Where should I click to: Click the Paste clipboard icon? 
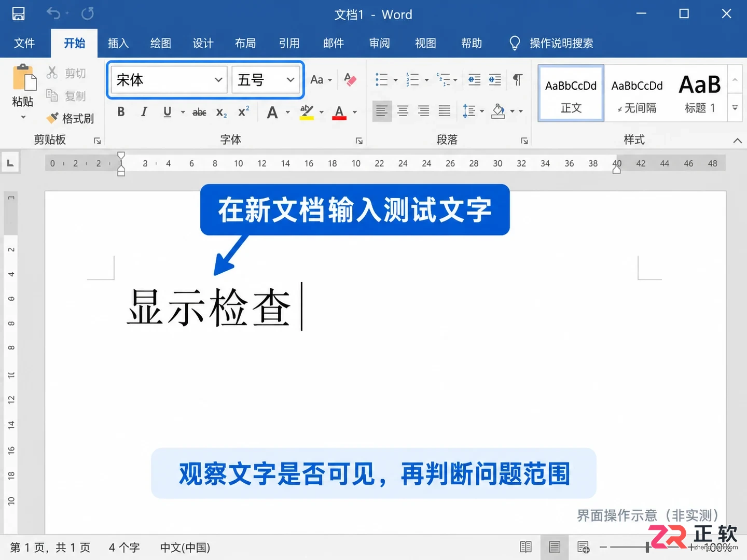point(24,78)
